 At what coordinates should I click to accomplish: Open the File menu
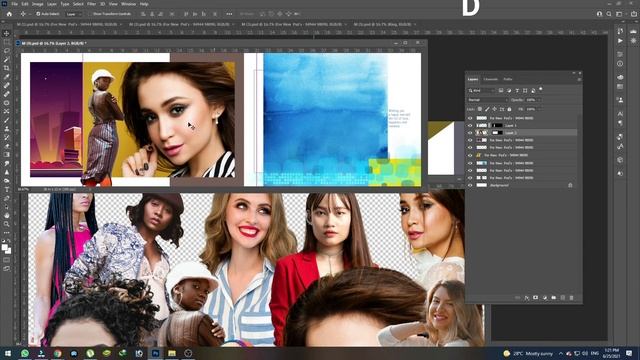tap(14, 4)
